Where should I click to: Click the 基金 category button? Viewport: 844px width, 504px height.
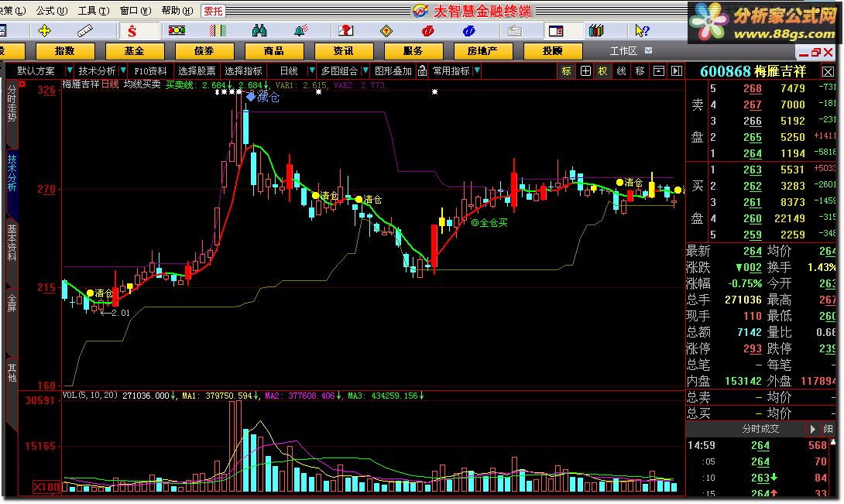[135, 51]
